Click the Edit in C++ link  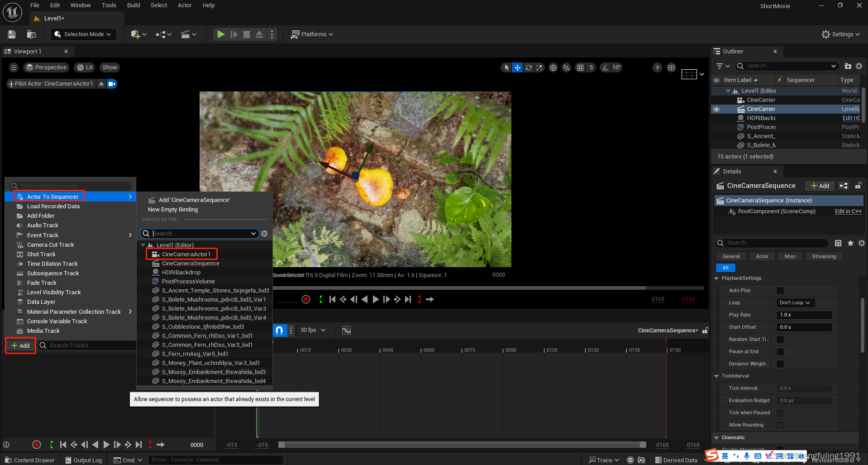pos(848,211)
